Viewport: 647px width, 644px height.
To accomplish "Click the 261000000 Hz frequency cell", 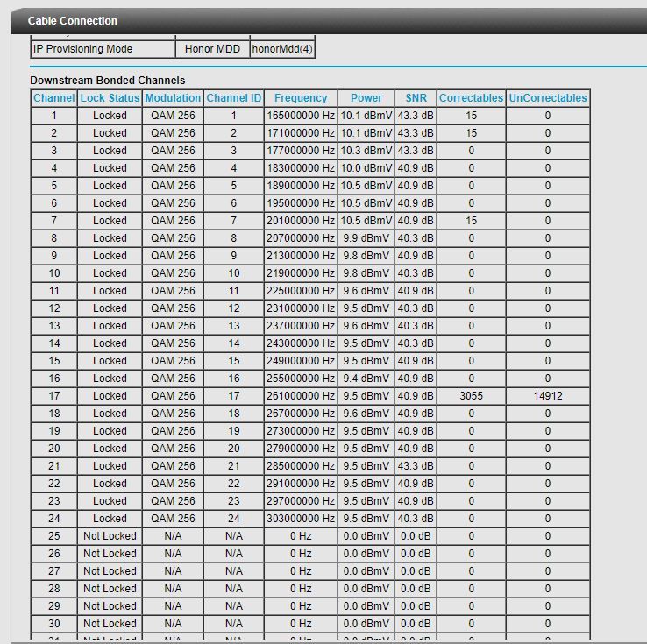I will pyautogui.click(x=301, y=396).
